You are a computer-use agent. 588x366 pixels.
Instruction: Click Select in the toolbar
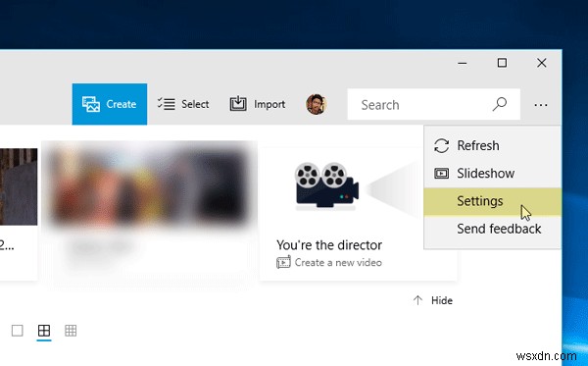click(x=183, y=104)
